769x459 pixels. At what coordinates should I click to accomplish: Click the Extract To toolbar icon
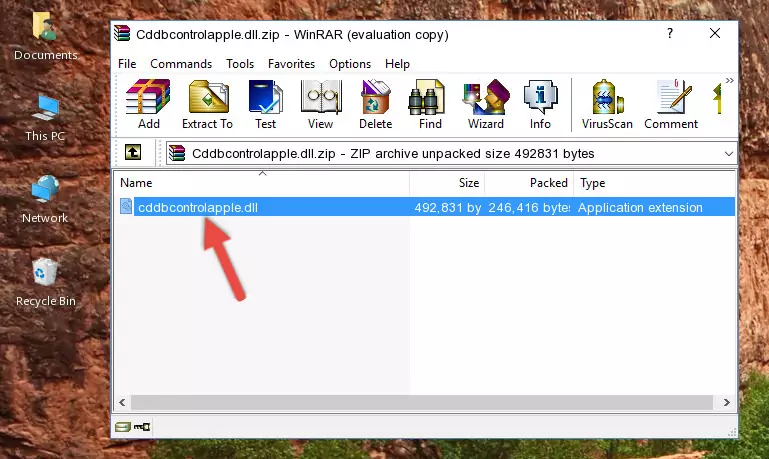click(x=207, y=104)
